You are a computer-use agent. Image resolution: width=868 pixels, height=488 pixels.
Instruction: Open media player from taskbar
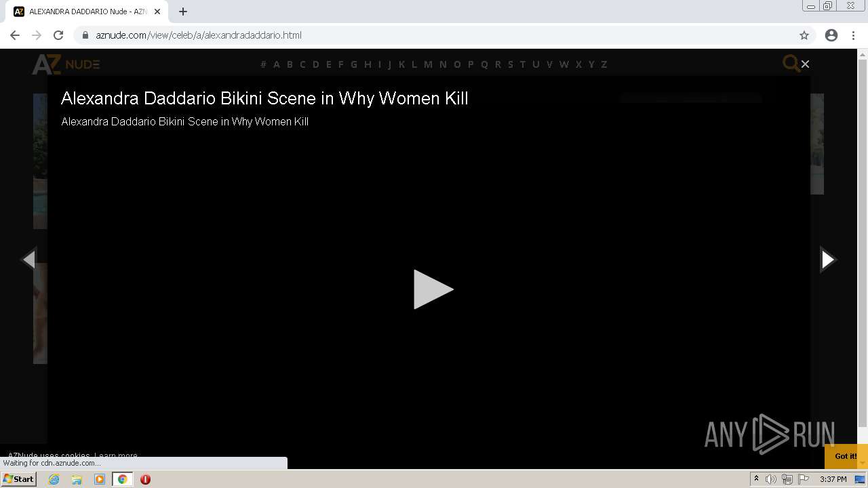point(100,479)
